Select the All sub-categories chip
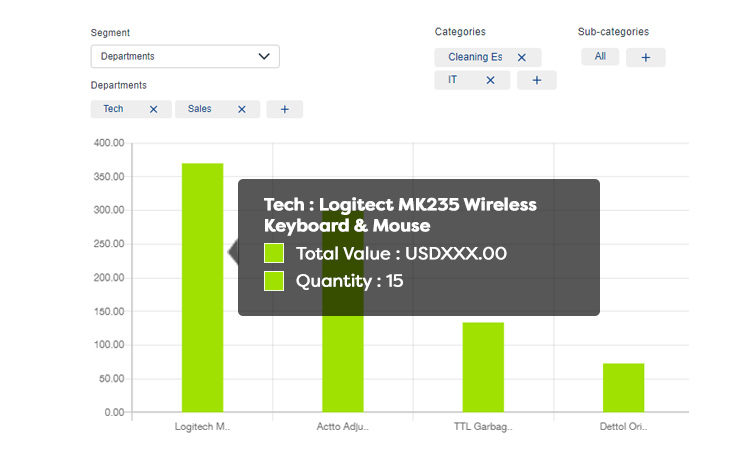Image resolution: width=740 pixels, height=458 pixels. (x=600, y=57)
